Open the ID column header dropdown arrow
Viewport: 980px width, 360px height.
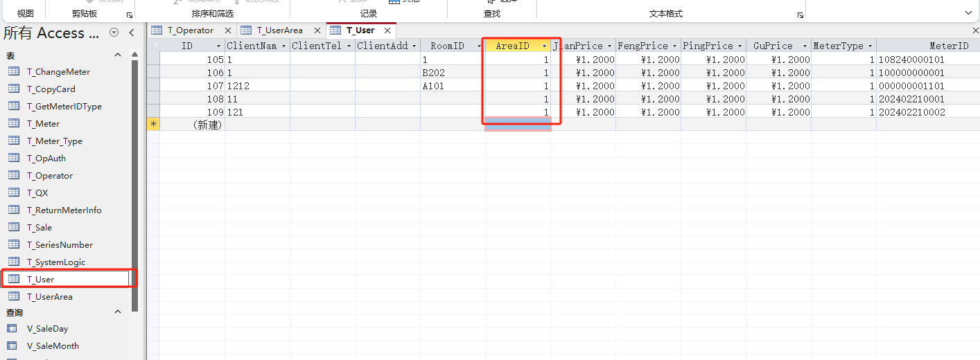click(x=219, y=46)
